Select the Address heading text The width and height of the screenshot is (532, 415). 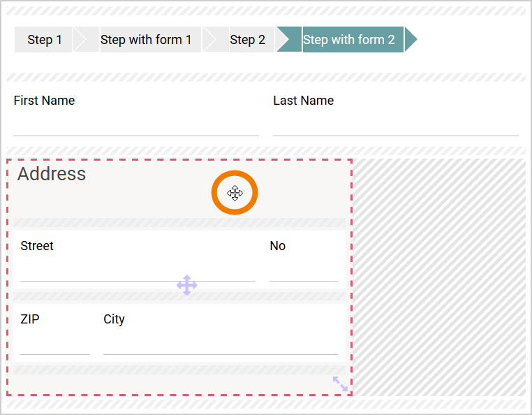click(52, 174)
